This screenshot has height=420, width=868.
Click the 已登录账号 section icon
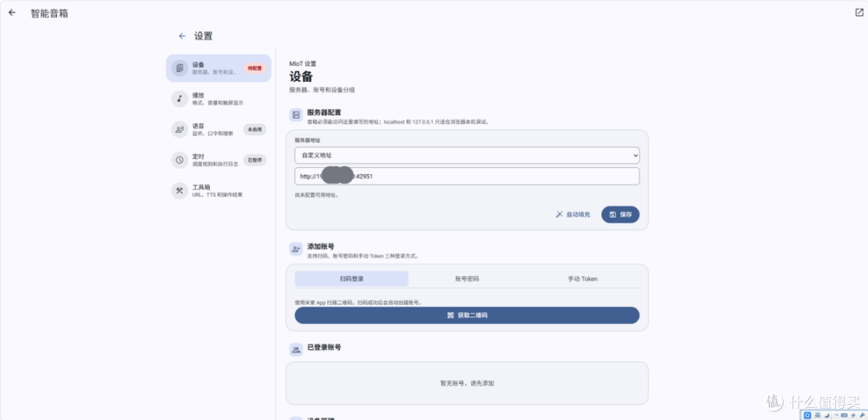click(296, 349)
